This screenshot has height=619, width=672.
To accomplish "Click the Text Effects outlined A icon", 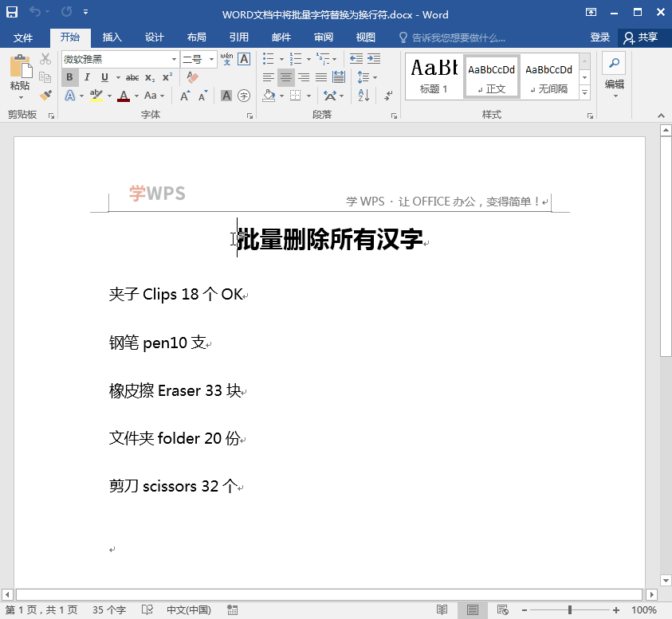I will 70,96.
